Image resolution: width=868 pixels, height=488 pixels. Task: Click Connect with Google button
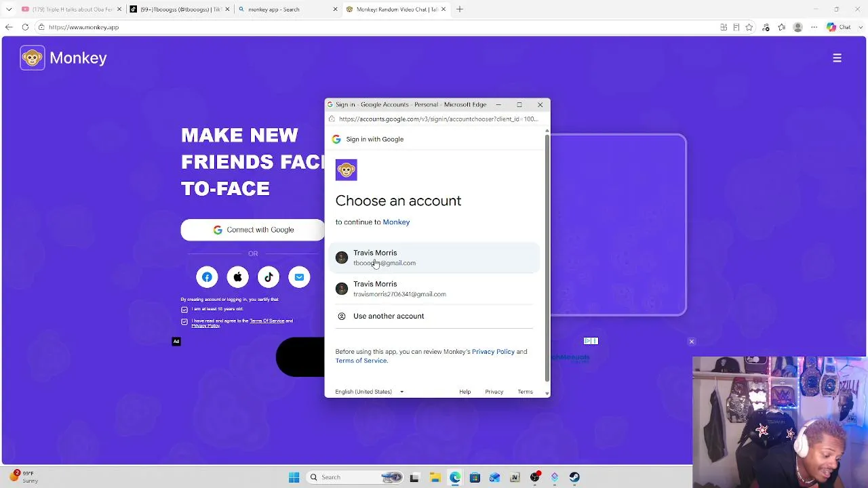(253, 230)
